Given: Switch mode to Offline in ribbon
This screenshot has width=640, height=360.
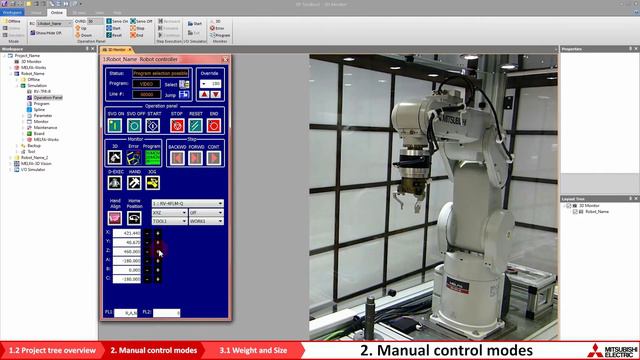Looking at the screenshot, I should [x=11, y=21].
